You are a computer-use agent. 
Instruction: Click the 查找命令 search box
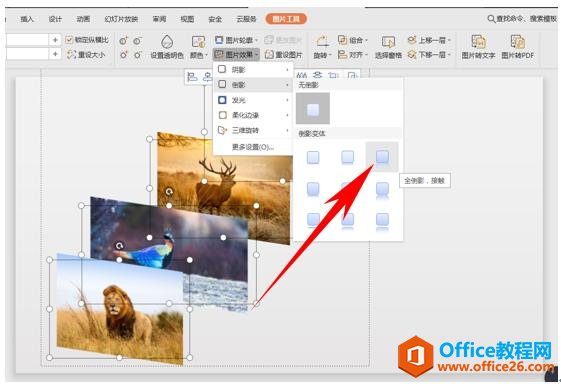tap(522, 19)
